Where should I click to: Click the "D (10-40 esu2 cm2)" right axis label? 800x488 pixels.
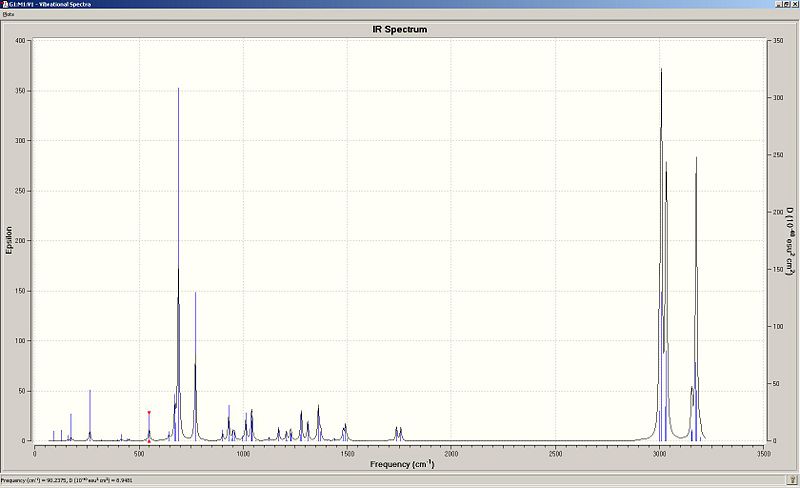(x=790, y=240)
